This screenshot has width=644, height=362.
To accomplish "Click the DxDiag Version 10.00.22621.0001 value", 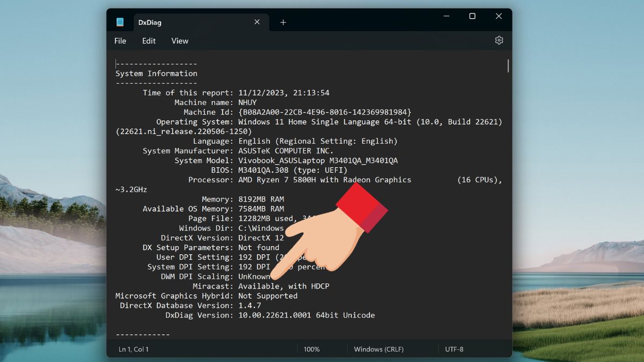I will coord(306,315).
